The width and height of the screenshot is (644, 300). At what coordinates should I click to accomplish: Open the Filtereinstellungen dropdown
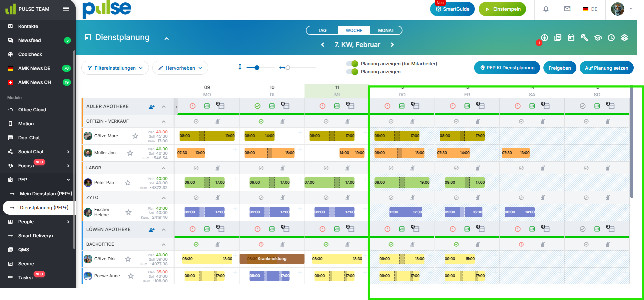pyautogui.click(x=115, y=68)
